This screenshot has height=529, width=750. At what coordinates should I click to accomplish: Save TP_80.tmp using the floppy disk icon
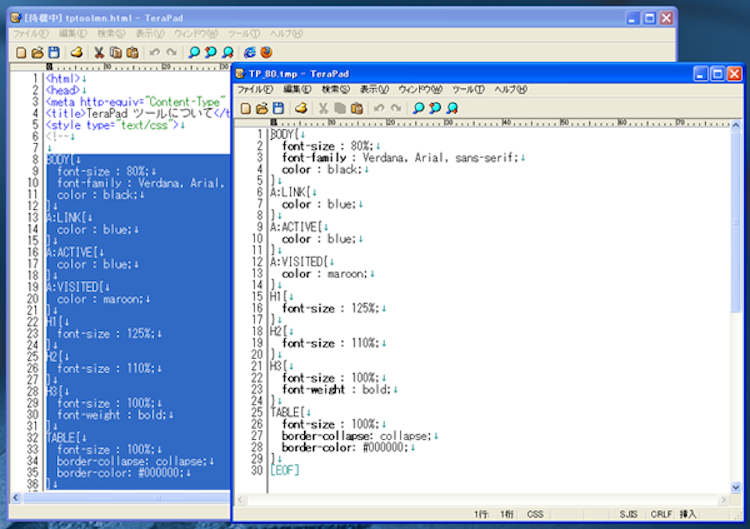point(278,108)
